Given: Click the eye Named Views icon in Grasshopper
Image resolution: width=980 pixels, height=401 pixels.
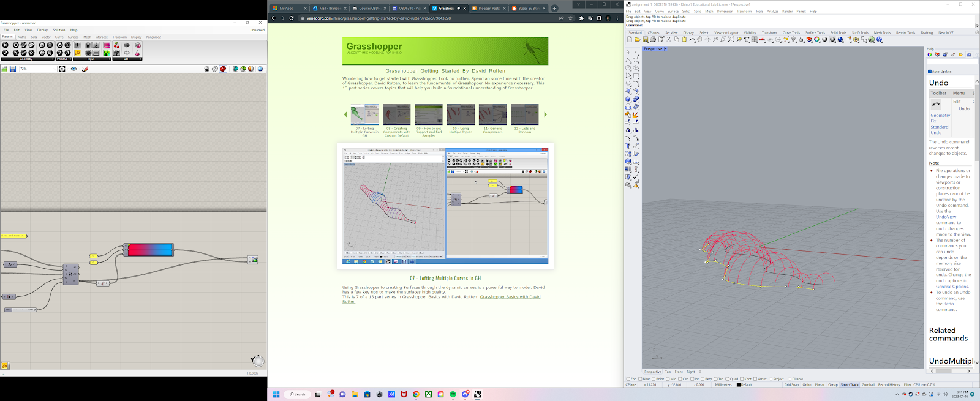Looking at the screenshot, I should (x=74, y=69).
